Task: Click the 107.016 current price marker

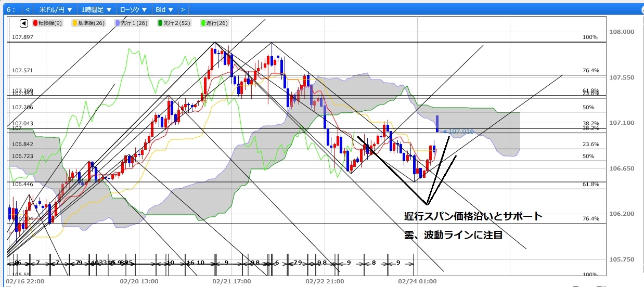Action: (x=460, y=132)
